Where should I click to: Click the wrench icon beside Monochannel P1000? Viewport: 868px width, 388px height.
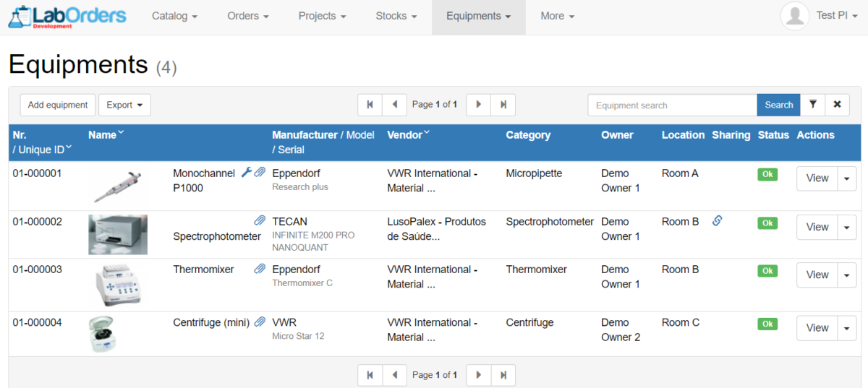click(x=246, y=173)
